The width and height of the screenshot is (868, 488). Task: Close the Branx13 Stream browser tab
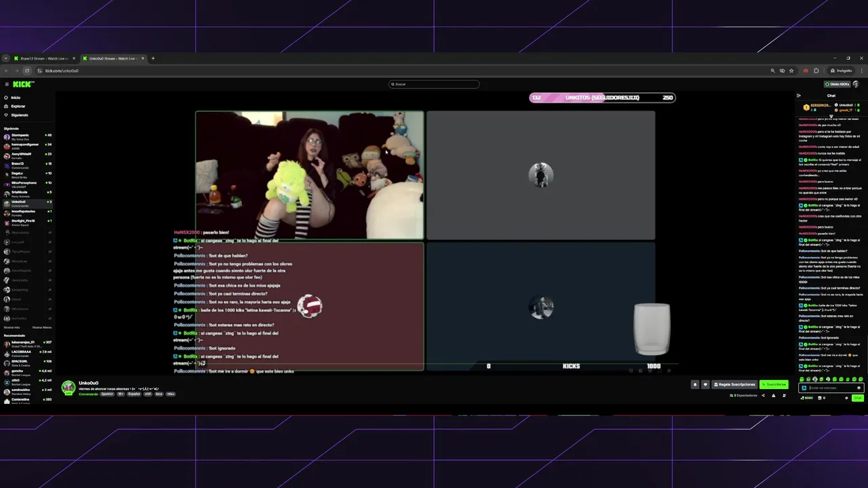point(74,58)
